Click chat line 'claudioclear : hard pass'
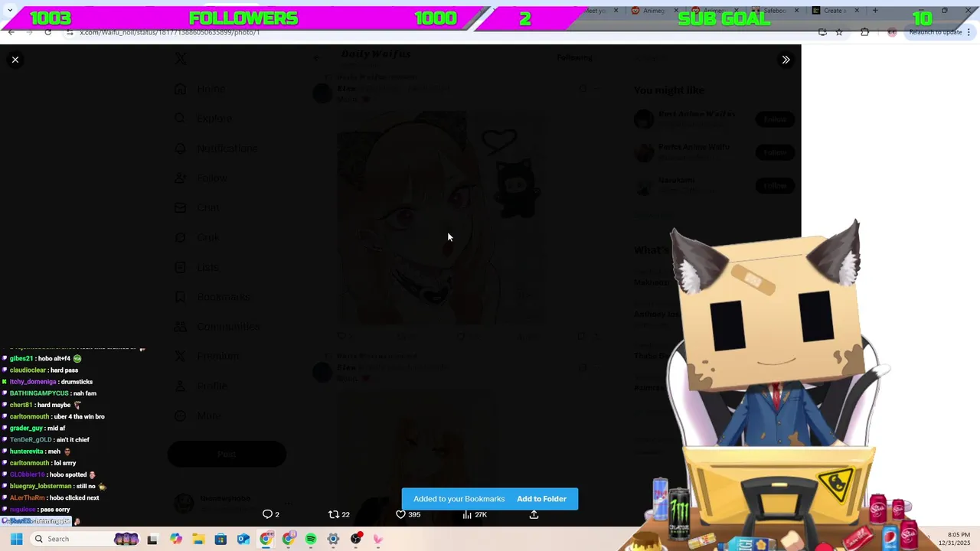This screenshot has height=551, width=980. coord(44,370)
